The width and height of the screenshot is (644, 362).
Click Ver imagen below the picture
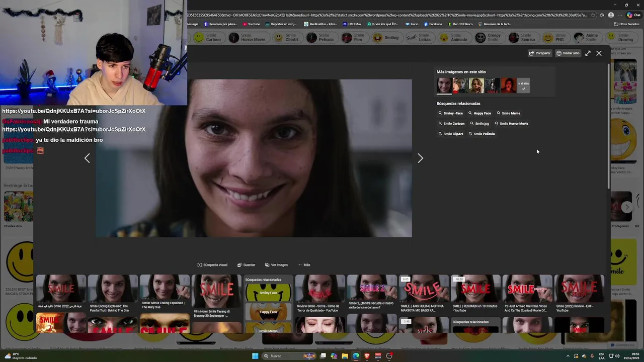click(x=276, y=264)
